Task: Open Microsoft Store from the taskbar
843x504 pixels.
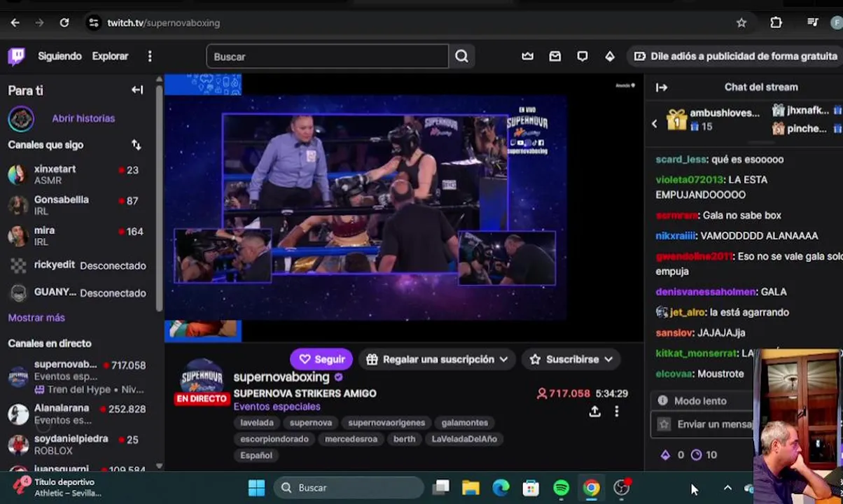Action: click(x=531, y=488)
